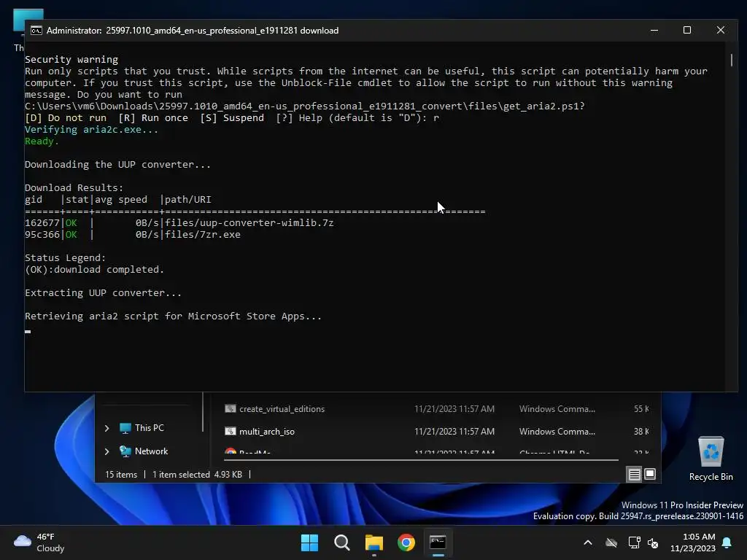Viewport: 747px width, 560px height.
Task: Click multi_arch_iso date 11/21/2023 11:57 AM
Action: point(454,432)
